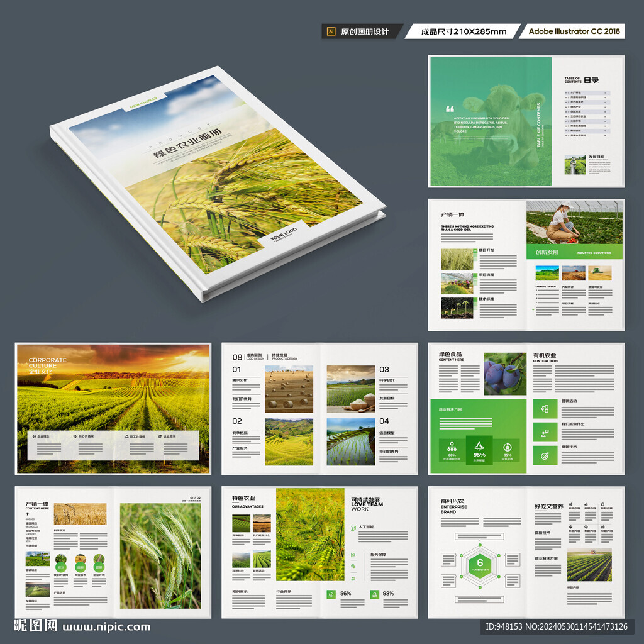Open the 绿色农业画册 book cover mockup
The image size is (644, 644).
218,183
